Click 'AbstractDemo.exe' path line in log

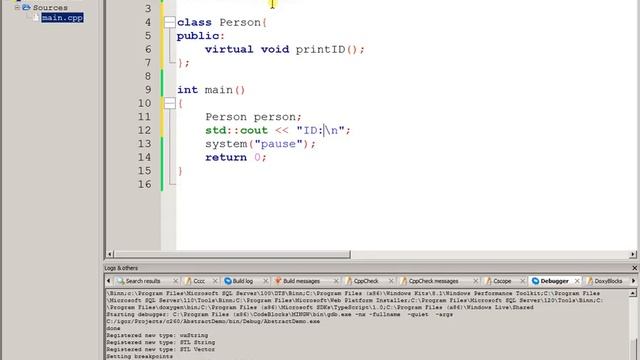click(x=213, y=321)
